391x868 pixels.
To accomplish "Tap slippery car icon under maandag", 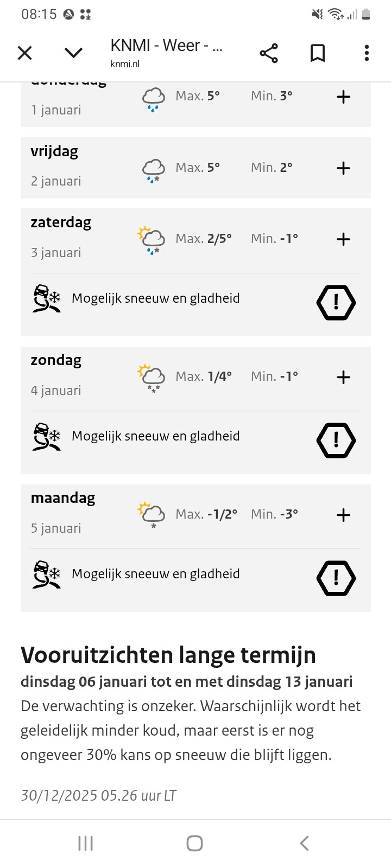I will coord(47,575).
